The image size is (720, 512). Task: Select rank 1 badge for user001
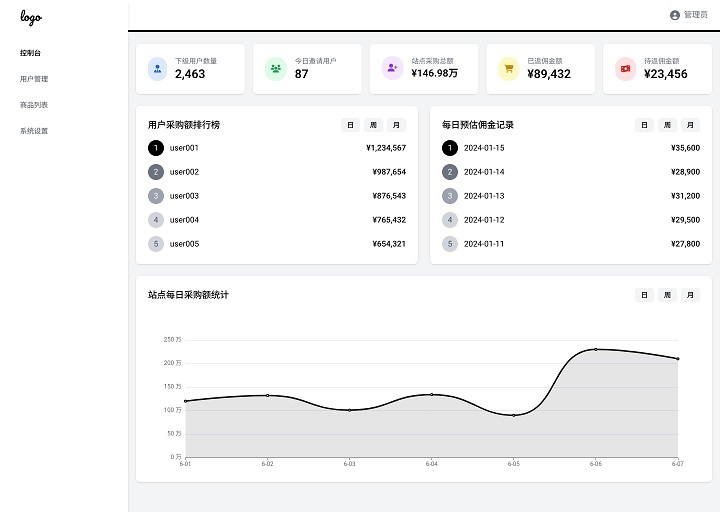[x=155, y=148]
